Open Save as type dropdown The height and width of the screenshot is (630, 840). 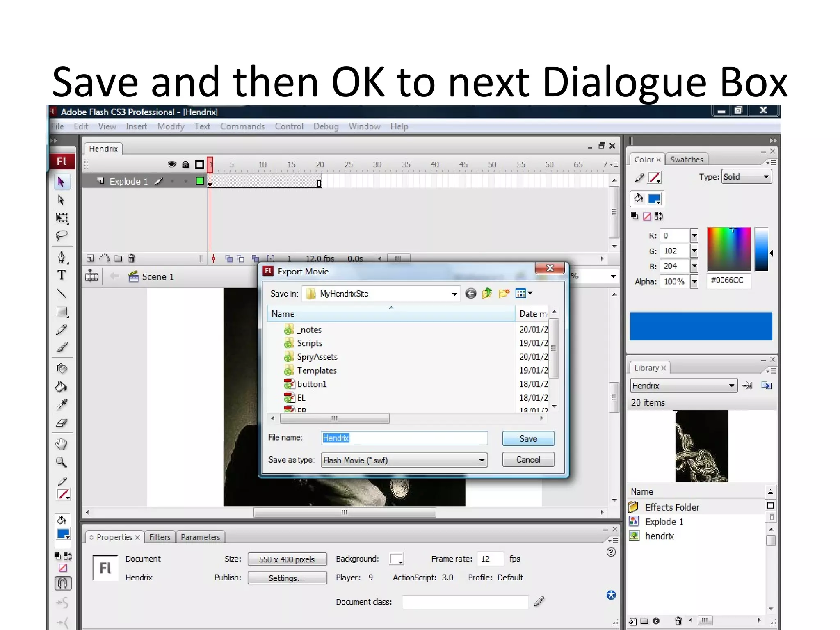point(482,460)
